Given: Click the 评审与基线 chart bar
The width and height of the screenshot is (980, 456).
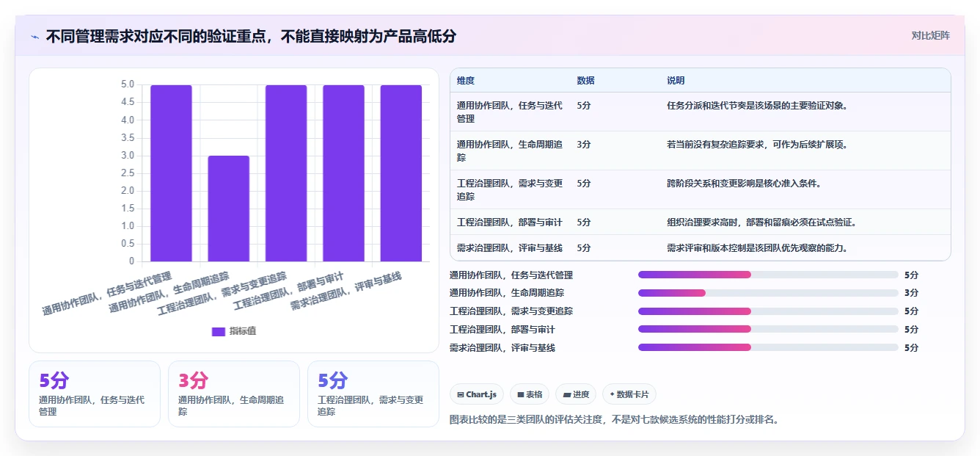Looking at the screenshot, I should click(401, 173).
